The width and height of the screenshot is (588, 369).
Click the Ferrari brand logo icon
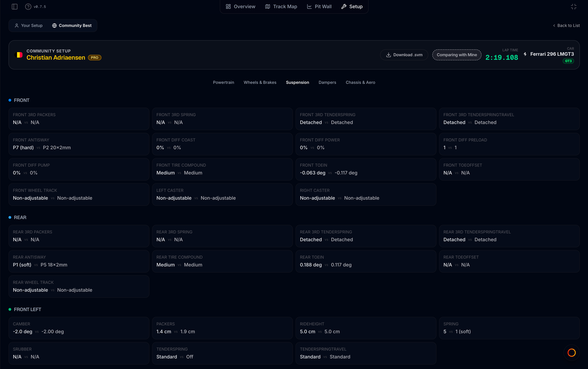pos(525,54)
